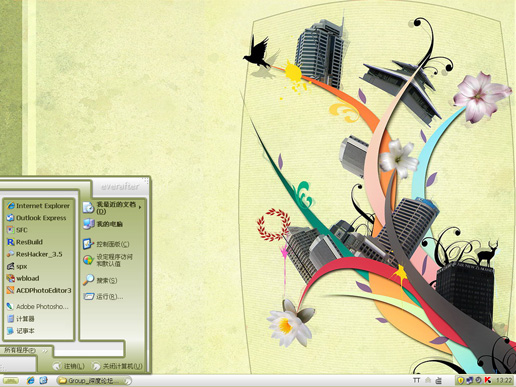Click the Start button on the taskbar
This screenshot has height=387, width=516.
11,380
